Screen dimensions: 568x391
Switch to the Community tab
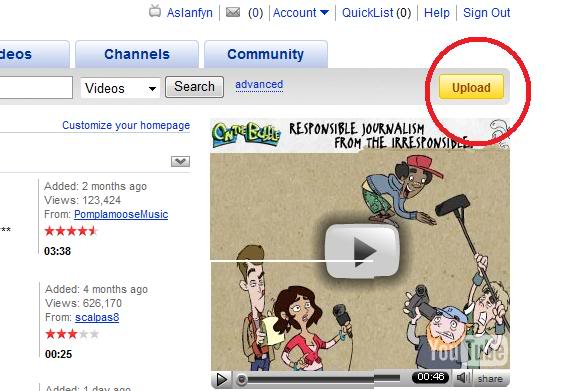[266, 54]
